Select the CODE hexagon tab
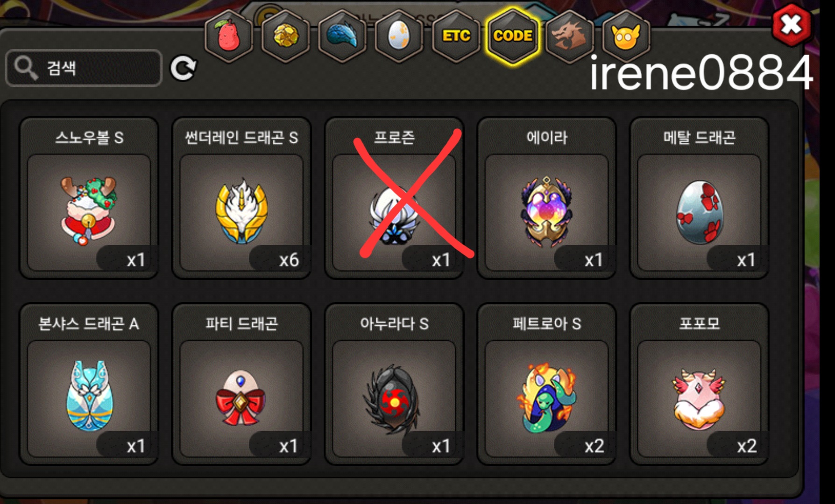Screen dimensions: 835x504 coord(513,36)
